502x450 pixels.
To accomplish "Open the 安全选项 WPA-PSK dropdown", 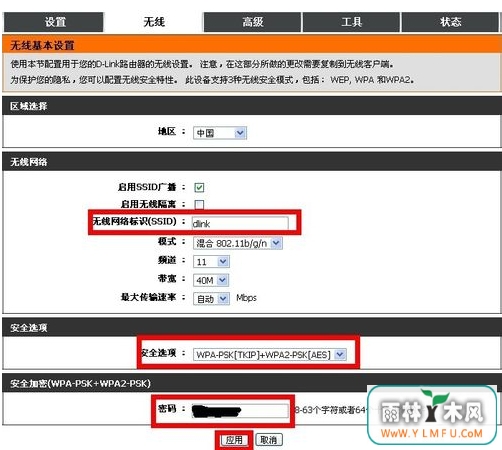I will click(x=270, y=355).
